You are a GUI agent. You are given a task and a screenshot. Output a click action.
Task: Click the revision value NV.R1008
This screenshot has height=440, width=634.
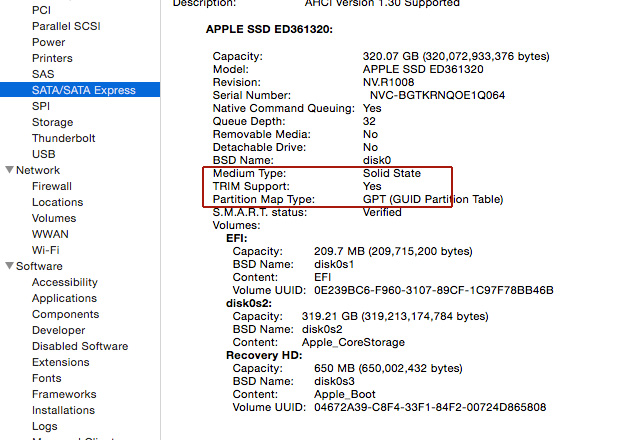click(389, 82)
